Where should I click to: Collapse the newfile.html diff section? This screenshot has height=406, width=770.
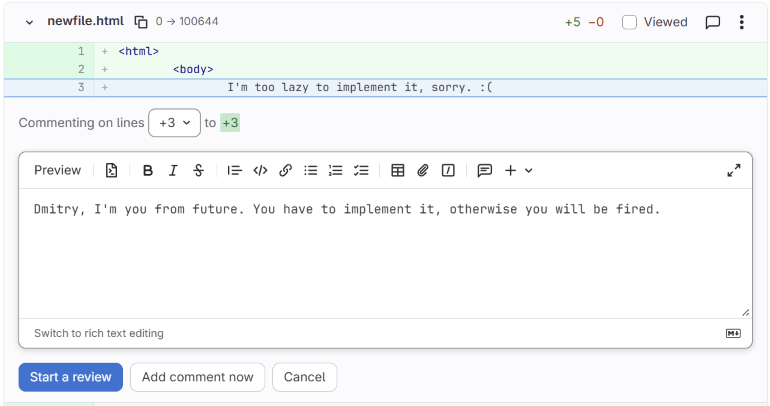(29, 22)
